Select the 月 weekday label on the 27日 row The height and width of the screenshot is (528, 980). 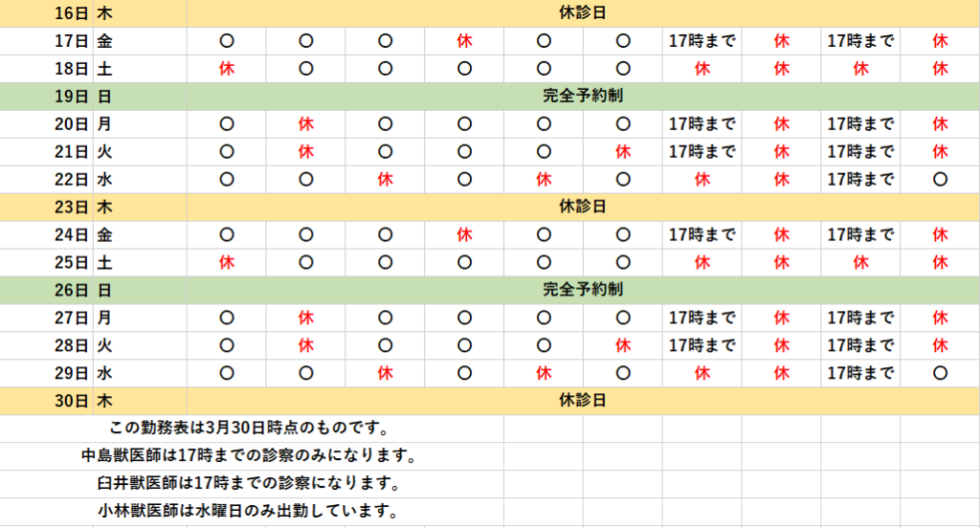click(104, 318)
